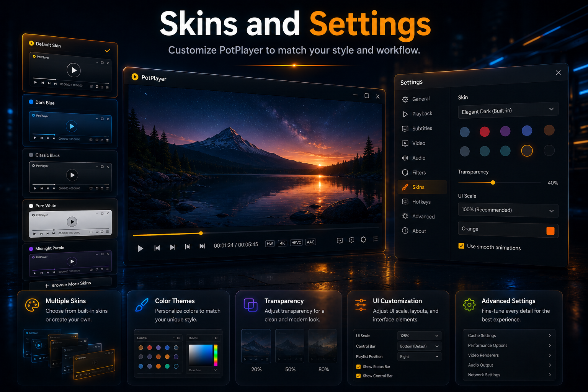Toggle Use smooth animations checkbox
The height and width of the screenshot is (392, 588).
click(x=461, y=246)
